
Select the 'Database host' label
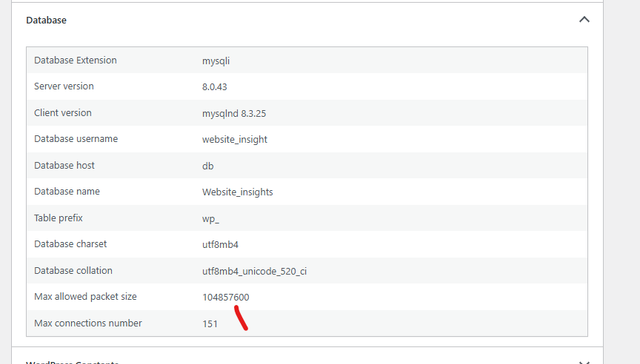click(64, 165)
